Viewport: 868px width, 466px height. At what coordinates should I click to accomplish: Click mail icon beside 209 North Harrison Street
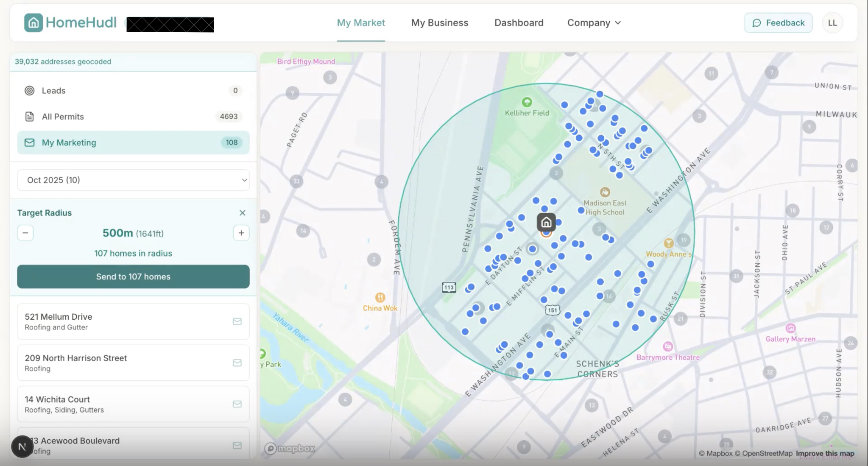237,363
